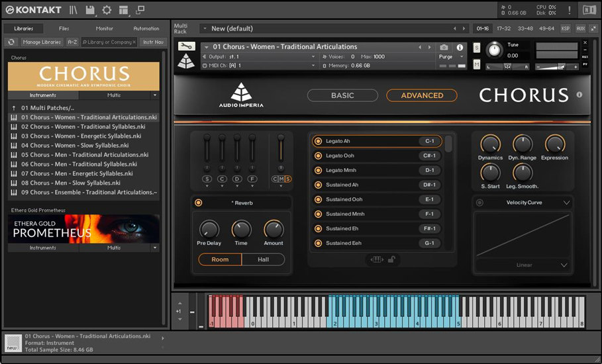Toggle the Reverb power button
602x364 pixels.
pos(199,203)
